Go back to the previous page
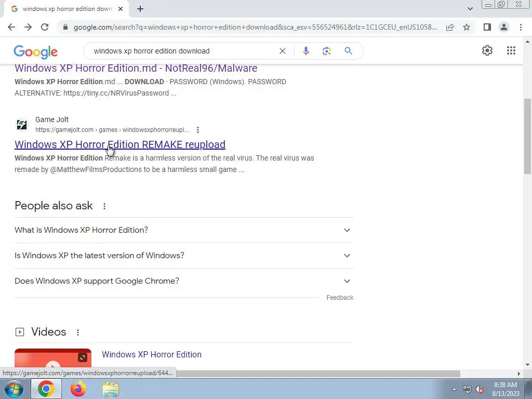 click(x=11, y=27)
